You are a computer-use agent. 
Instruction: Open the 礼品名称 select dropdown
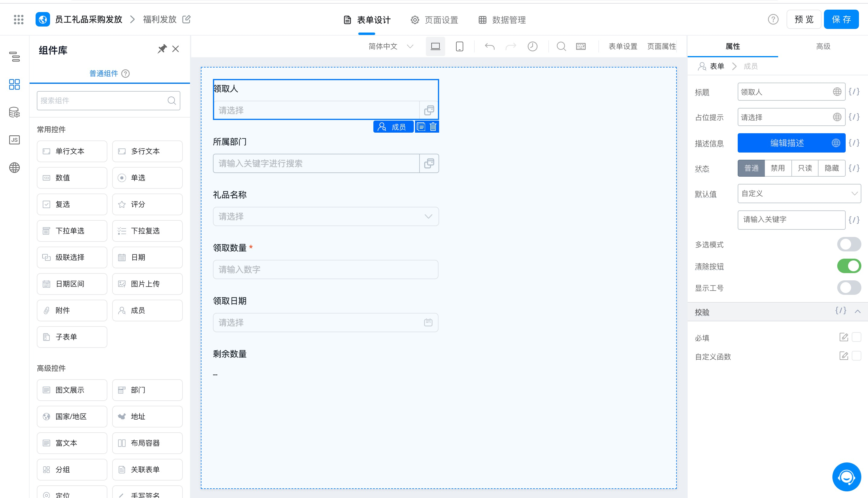(x=326, y=216)
